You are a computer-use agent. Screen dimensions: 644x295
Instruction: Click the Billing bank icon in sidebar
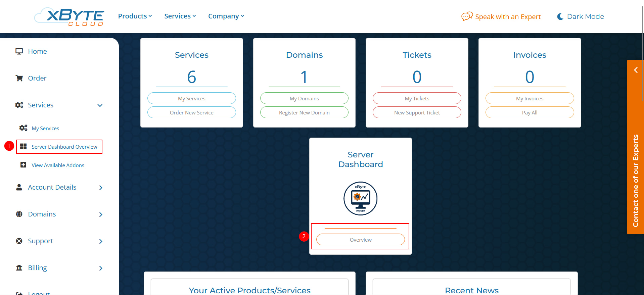(x=19, y=268)
